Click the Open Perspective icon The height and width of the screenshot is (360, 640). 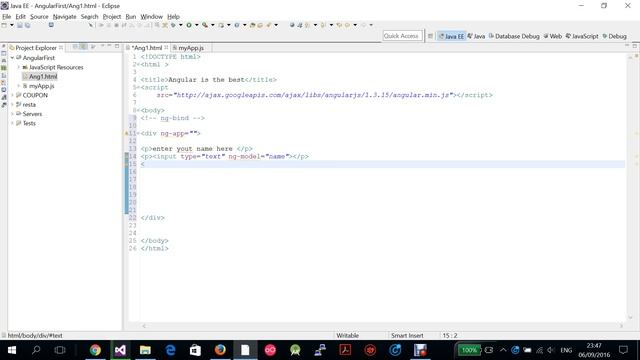[x=430, y=36]
